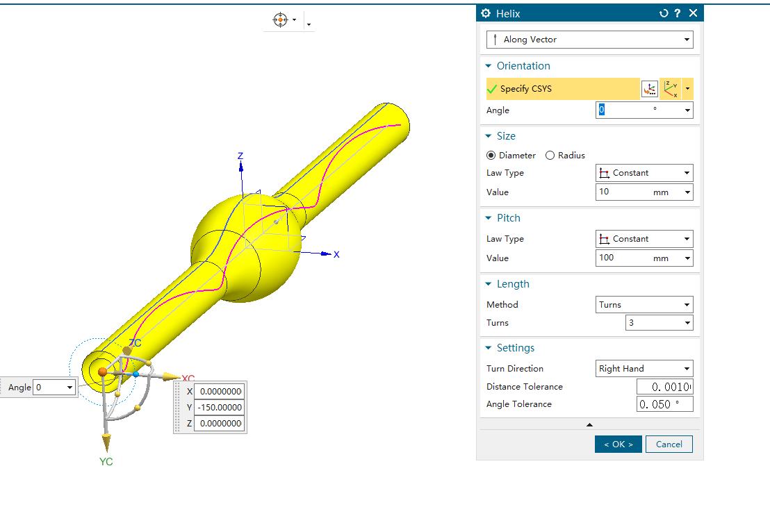
Task: Click the Size Value field showing 10
Action: click(638, 192)
